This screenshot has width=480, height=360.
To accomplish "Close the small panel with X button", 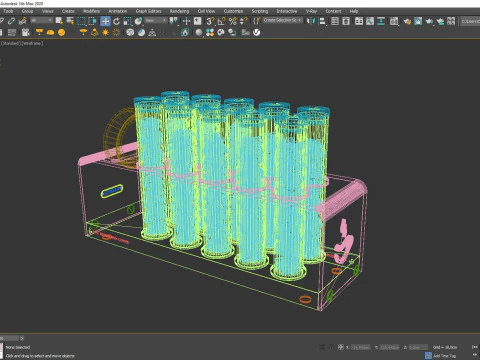I will click(x=22, y=338).
